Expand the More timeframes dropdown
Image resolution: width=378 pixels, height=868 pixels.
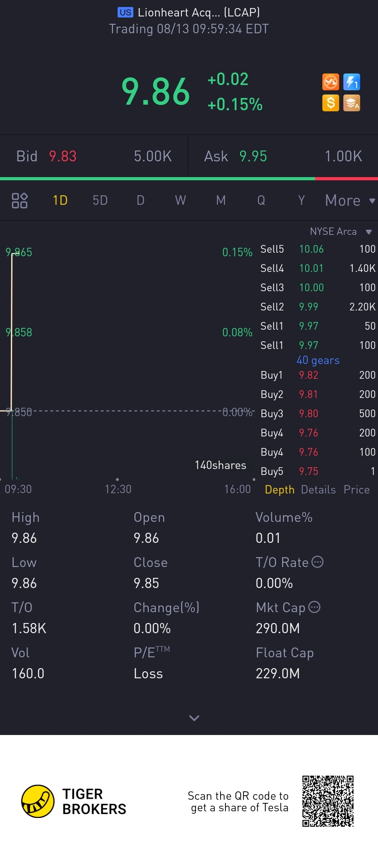pyautogui.click(x=350, y=201)
